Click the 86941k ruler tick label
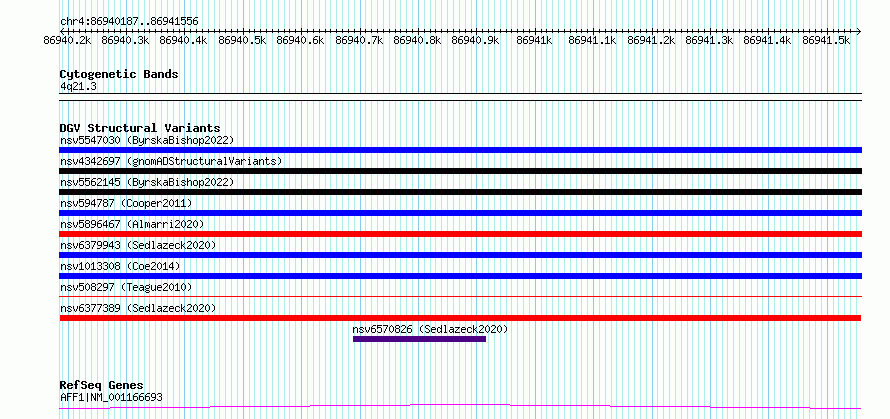The height and width of the screenshot is (419, 890). pos(534,40)
